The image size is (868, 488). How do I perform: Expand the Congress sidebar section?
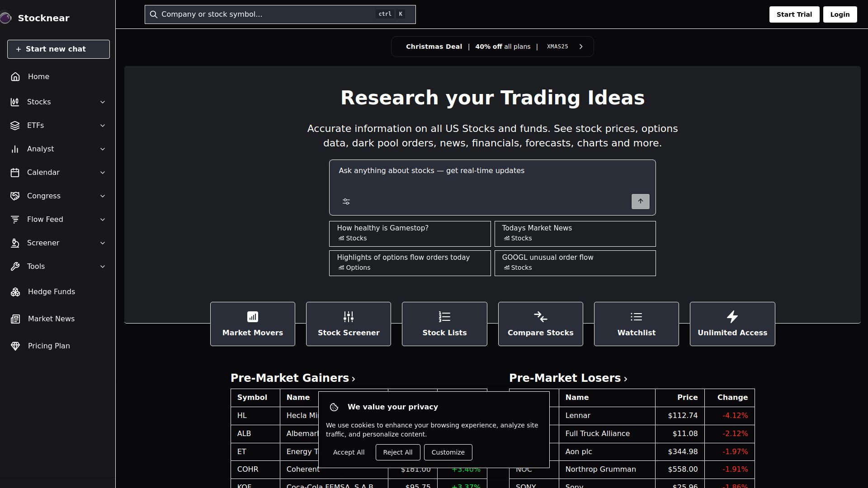(x=58, y=196)
